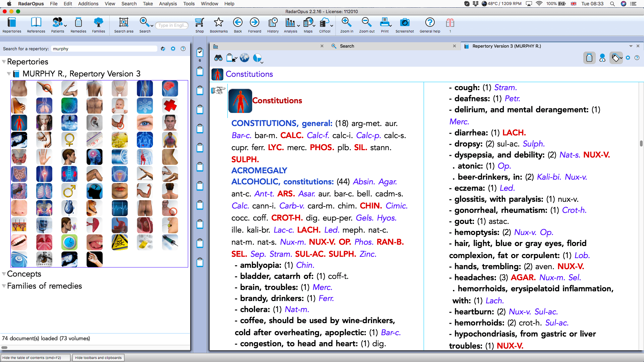Open the Remedies toolbar icon
The width and height of the screenshot is (644, 362).
coord(78,25)
